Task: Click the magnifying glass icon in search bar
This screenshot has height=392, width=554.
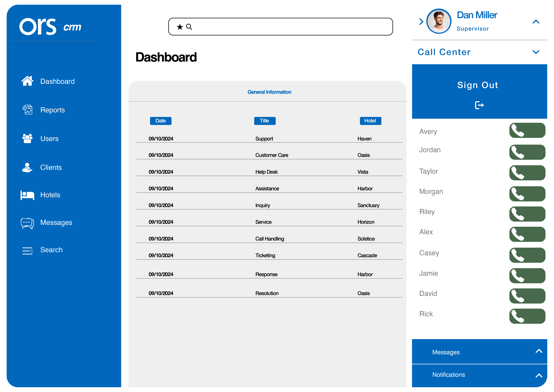Action: click(189, 27)
